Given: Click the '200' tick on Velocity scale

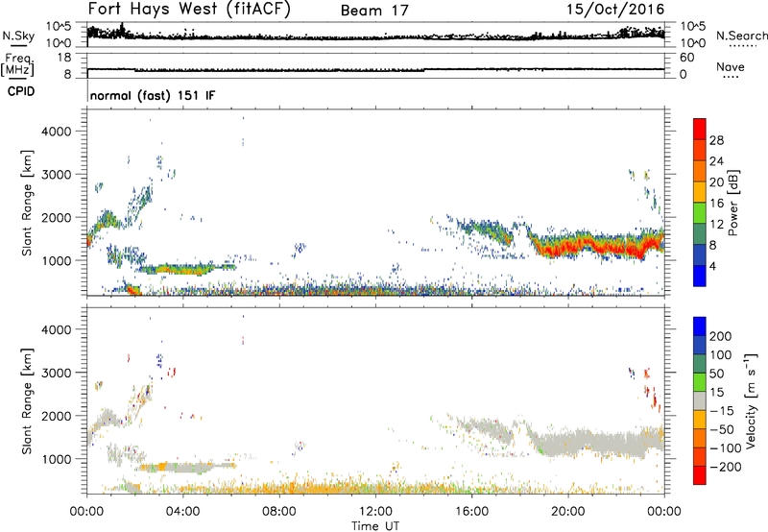Looking at the screenshot, I should pos(721,336).
